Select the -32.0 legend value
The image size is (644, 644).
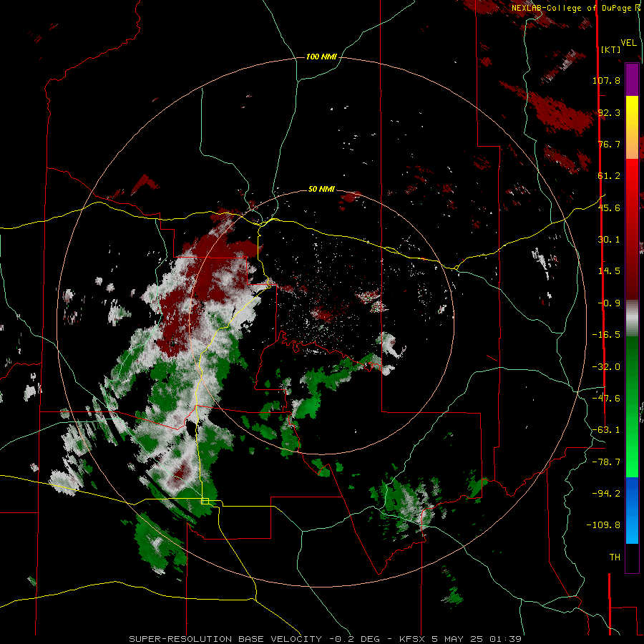[606, 367]
